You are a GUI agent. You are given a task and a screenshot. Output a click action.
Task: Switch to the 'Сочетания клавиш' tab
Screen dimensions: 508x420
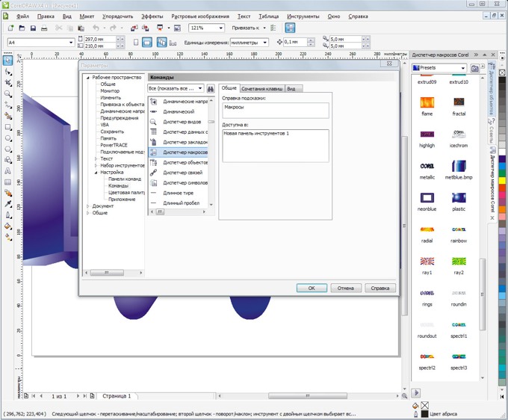pyautogui.click(x=261, y=88)
